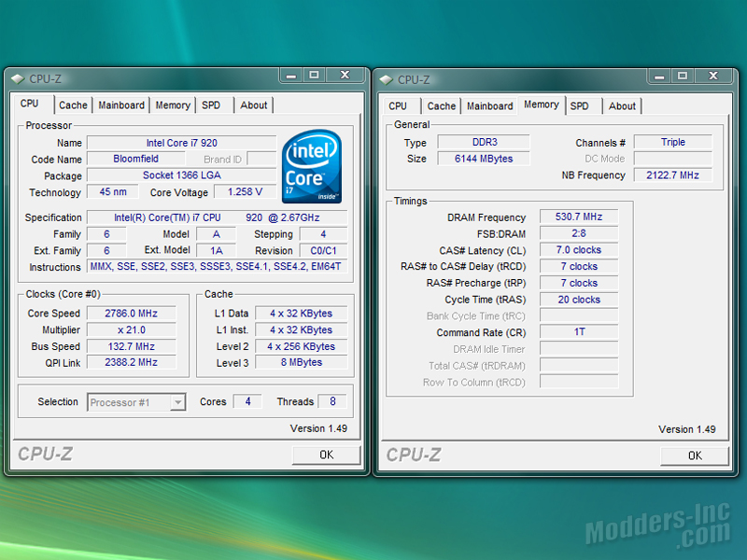747x560 pixels.
Task: Click the empty DC Mode field
Action: pyautogui.click(x=672, y=159)
